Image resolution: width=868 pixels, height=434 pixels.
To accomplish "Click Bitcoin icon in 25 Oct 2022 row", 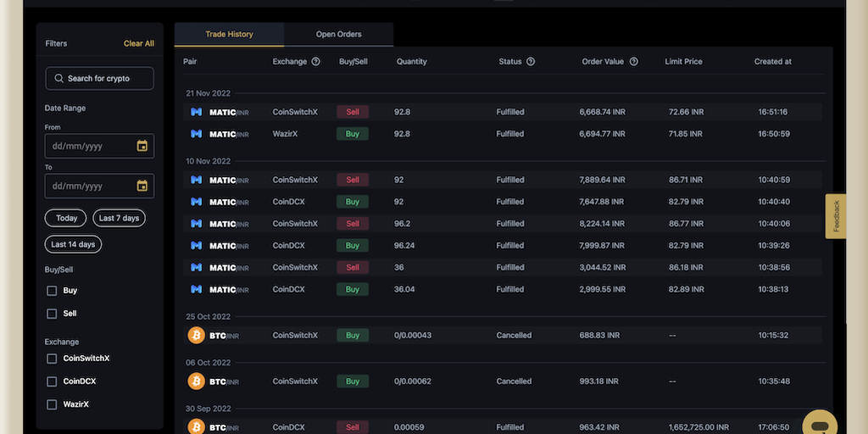I will pyautogui.click(x=196, y=336).
